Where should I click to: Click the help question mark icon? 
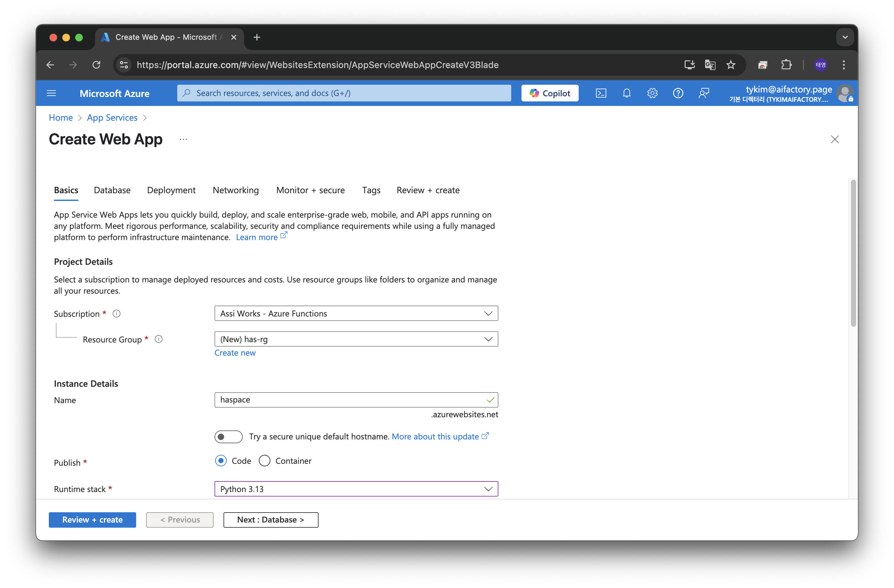tap(678, 93)
